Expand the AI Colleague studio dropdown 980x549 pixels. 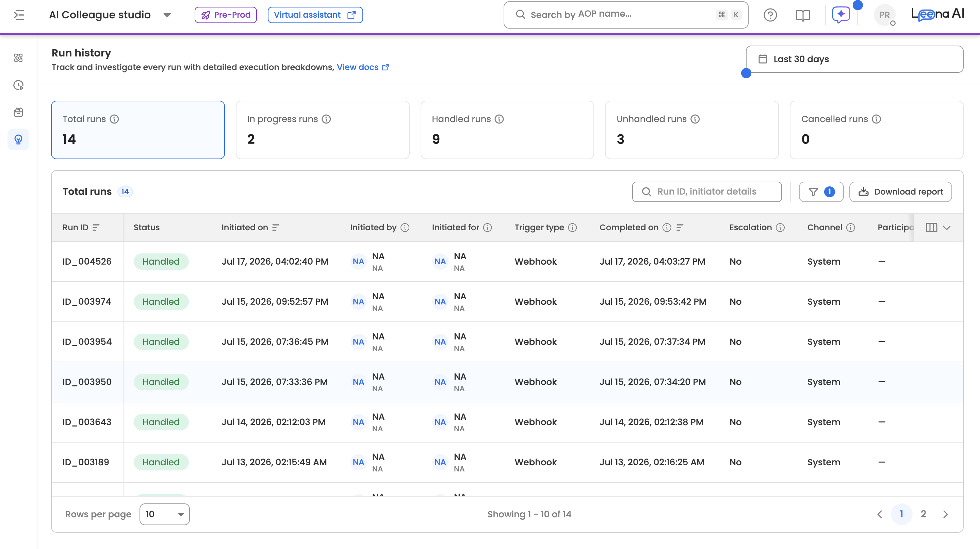point(167,15)
